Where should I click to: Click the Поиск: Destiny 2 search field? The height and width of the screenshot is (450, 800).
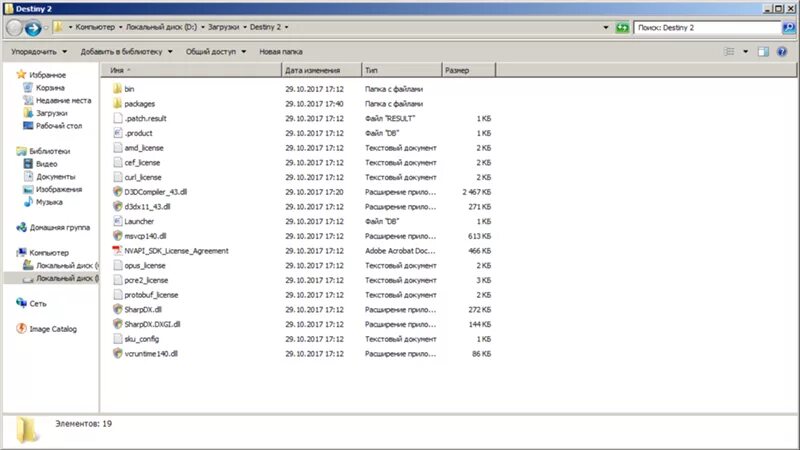pyautogui.click(x=707, y=28)
